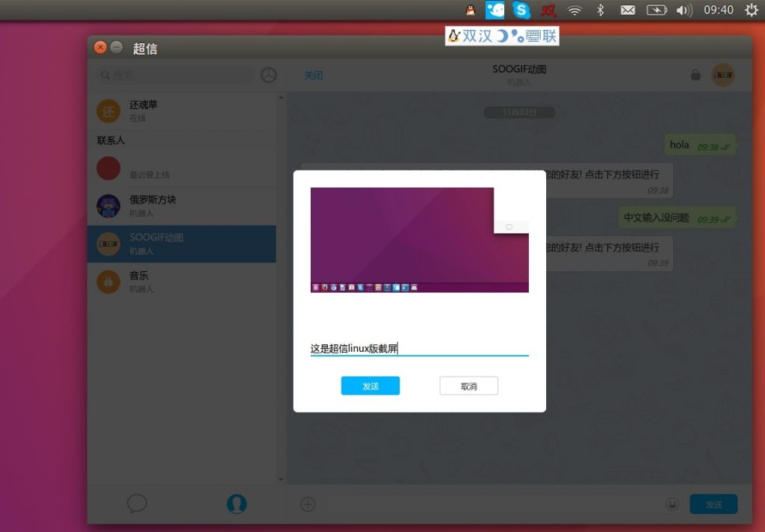The height and width of the screenshot is (532, 765).
Task: Open the emoji picker smiley icon
Action: [672, 504]
